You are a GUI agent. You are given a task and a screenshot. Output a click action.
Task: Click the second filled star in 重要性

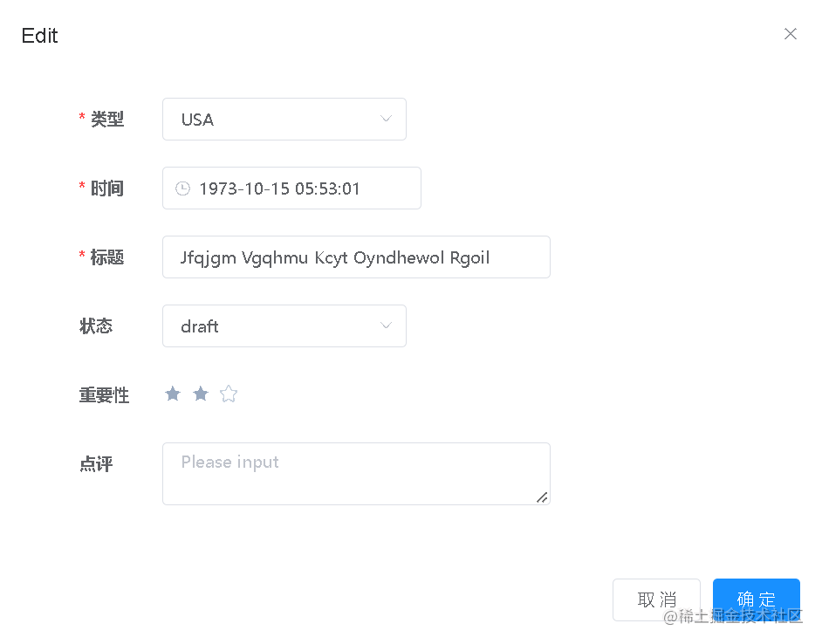tap(201, 394)
